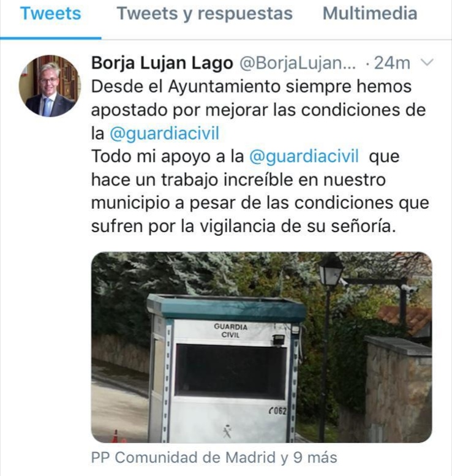The width and height of the screenshot is (452, 476).
Task: Click the security camera in the photo
Action: 409,289
